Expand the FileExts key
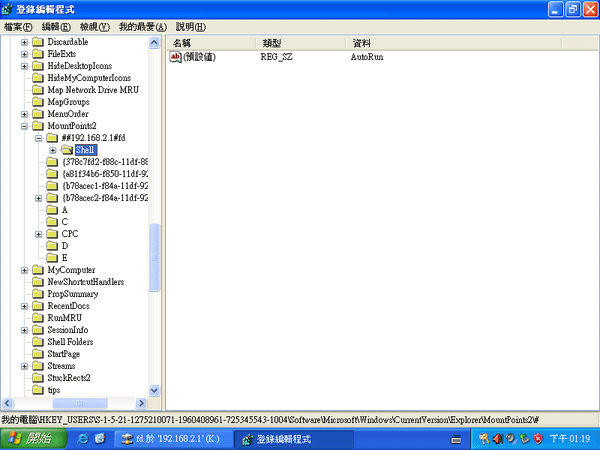The height and width of the screenshot is (450, 600). click(24, 54)
